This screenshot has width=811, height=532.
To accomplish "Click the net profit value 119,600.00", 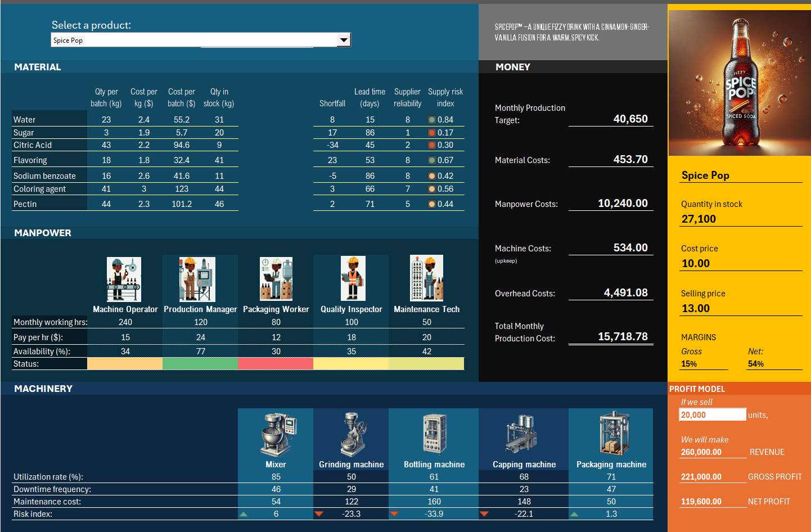I will tap(701, 502).
